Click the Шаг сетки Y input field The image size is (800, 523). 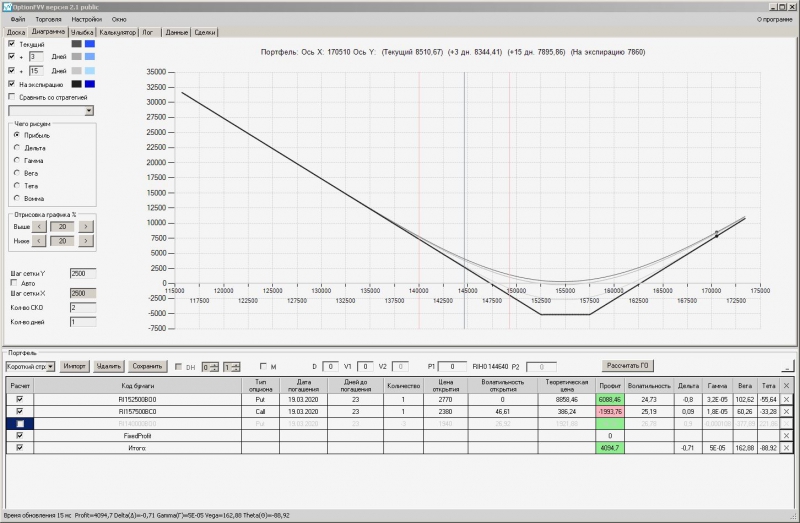point(83,273)
